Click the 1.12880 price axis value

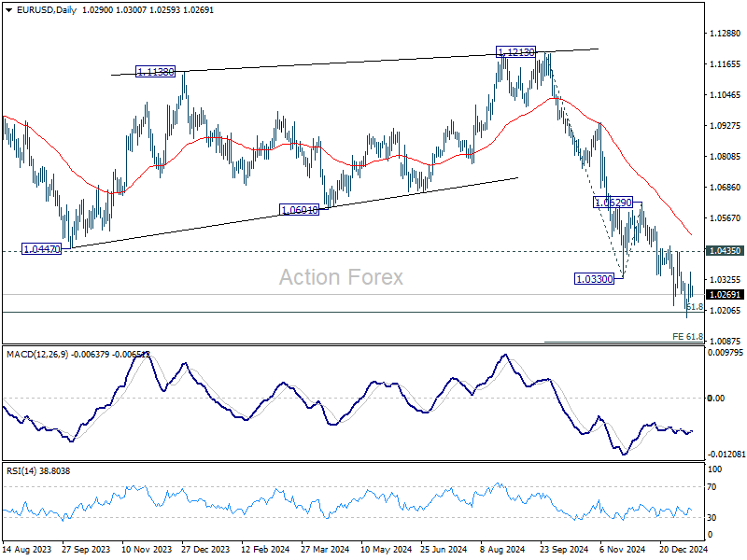(726, 34)
